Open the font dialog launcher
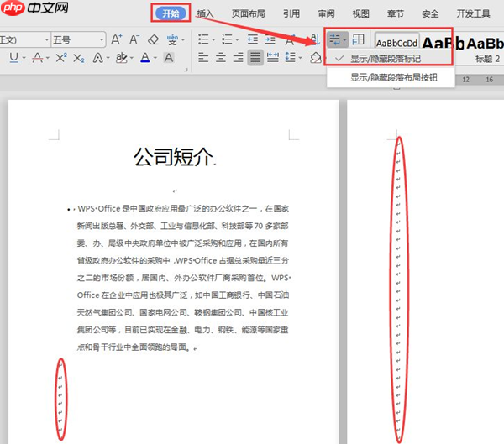Viewport: 504px width, 444px height. point(186,70)
